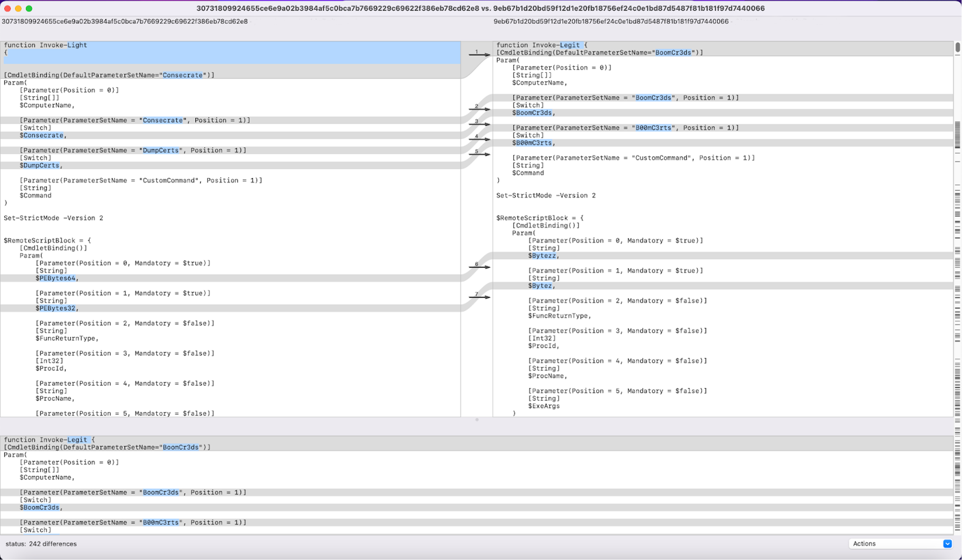Click '$RemoteScriptBlock = {' in left pane
The height and width of the screenshot is (560, 962).
(x=47, y=241)
